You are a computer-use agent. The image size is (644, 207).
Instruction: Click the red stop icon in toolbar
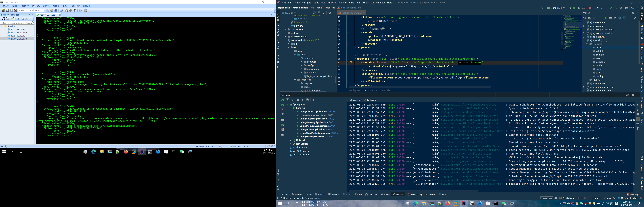pos(590,8)
